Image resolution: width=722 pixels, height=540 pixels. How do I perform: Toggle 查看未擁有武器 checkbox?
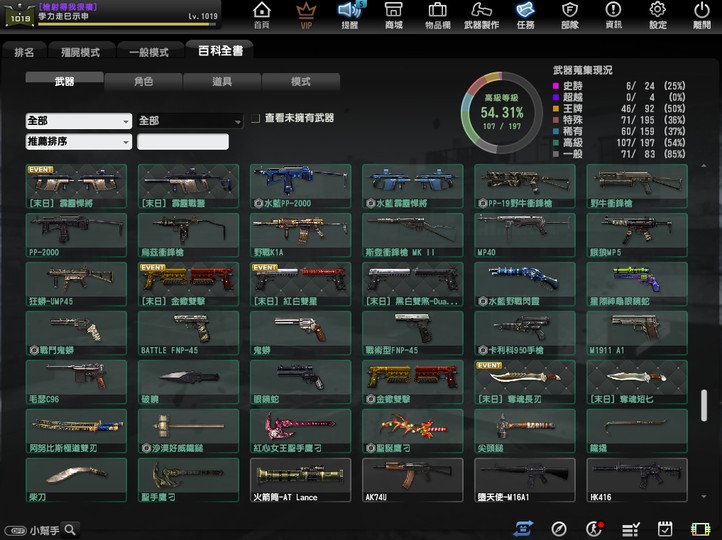[256, 118]
